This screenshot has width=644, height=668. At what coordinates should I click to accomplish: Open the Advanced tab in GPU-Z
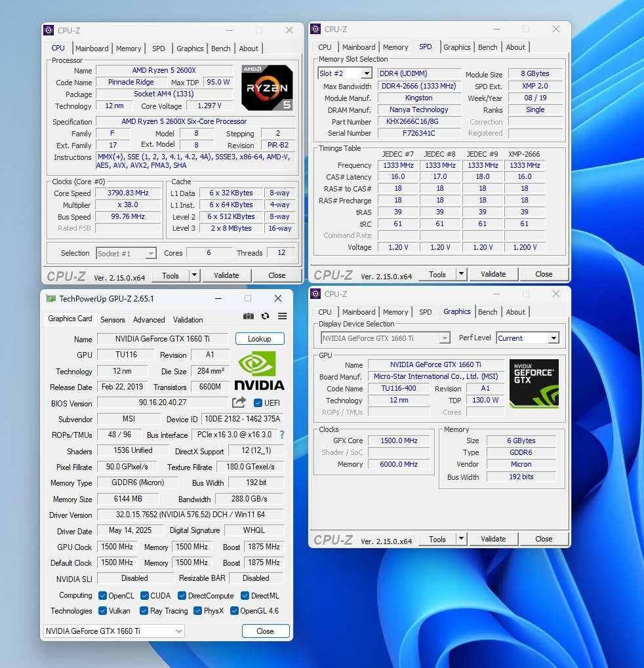149,319
